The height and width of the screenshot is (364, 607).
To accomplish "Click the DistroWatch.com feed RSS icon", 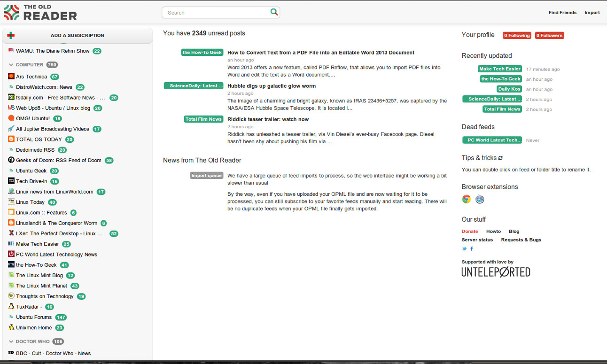I will click(11, 87).
